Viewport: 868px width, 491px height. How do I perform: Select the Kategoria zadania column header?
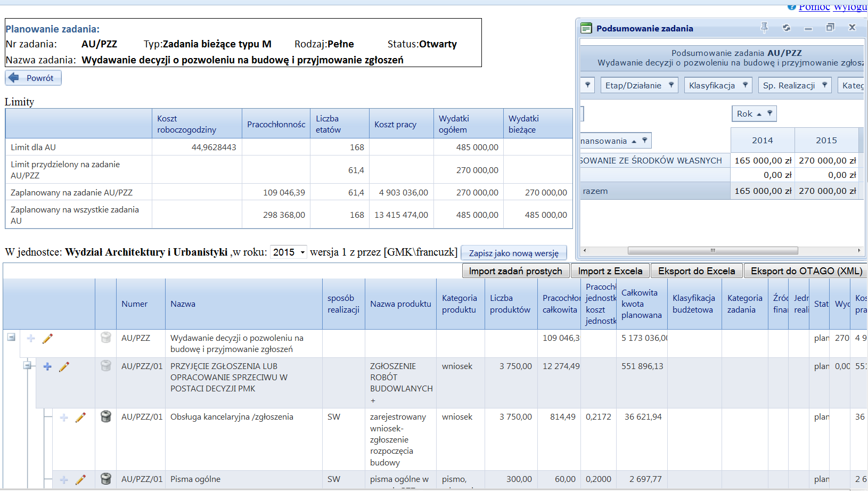[x=745, y=304]
